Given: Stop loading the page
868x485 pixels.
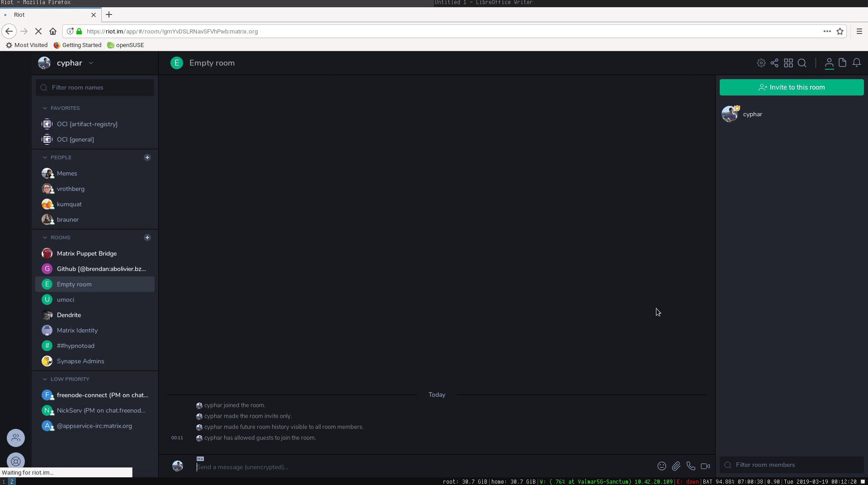Looking at the screenshot, I should click(38, 31).
